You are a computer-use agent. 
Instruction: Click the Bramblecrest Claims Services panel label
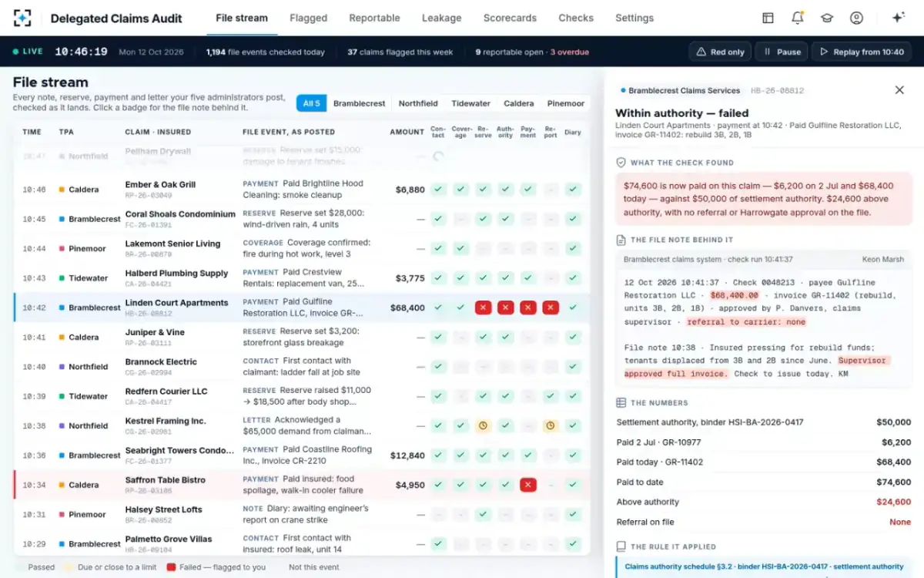pyautogui.click(x=684, y=90)
